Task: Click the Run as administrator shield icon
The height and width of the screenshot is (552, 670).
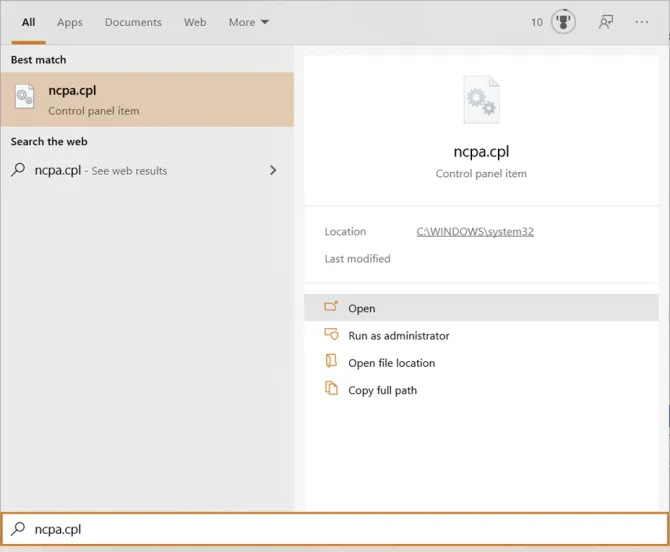Action: [x=331, y=334]
